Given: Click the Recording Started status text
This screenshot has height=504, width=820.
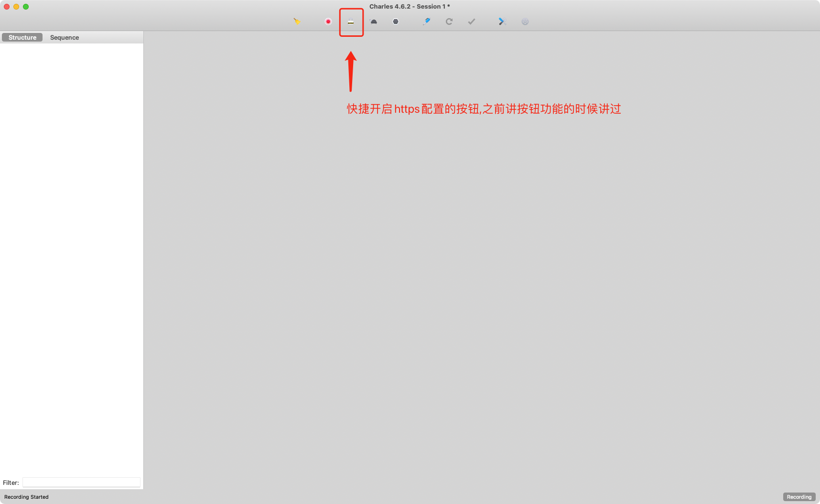Looking at the screenshot, I should 26,497.
